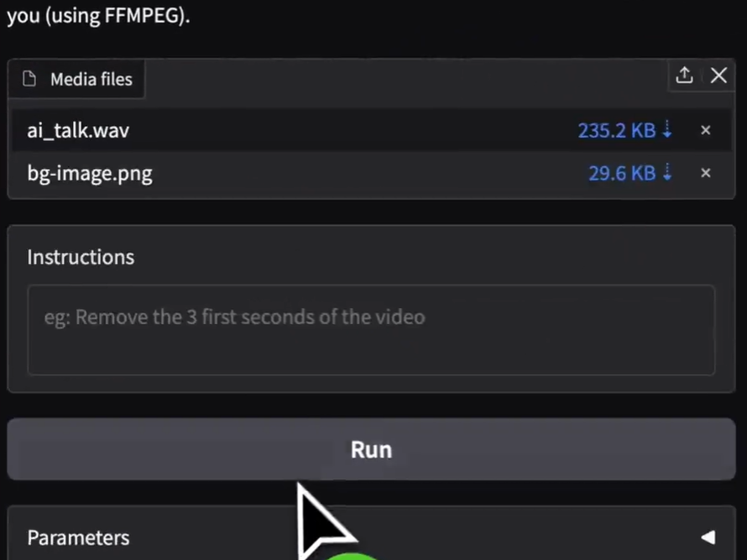The width and height of the screenshot is (747, 560).
Task: Click the download arrow next to 29.6 KB
Action: 668,173
